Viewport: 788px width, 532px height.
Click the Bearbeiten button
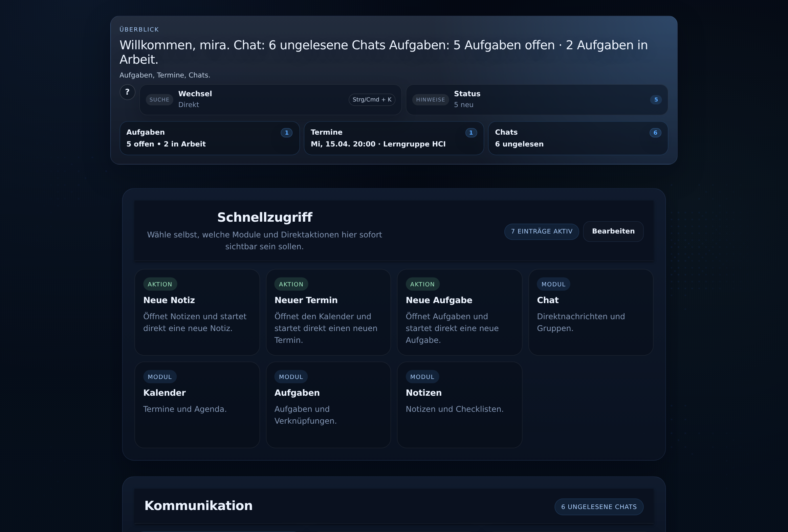(613, 231)
